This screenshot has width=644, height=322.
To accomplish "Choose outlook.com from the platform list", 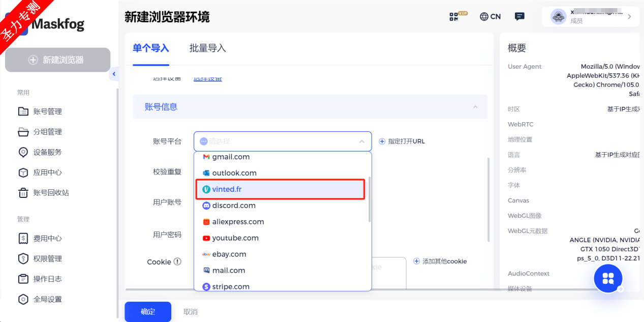I will 283,173.
